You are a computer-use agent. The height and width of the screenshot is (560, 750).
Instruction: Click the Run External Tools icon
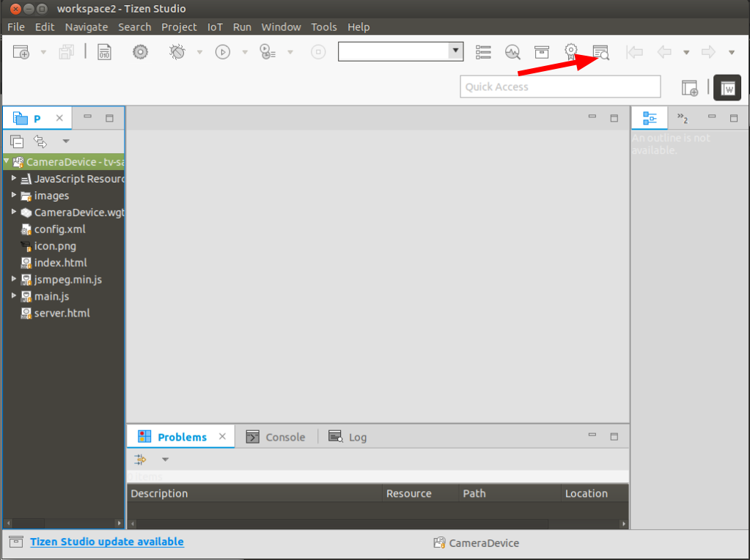pyautogui.click(x=268, y=51)
